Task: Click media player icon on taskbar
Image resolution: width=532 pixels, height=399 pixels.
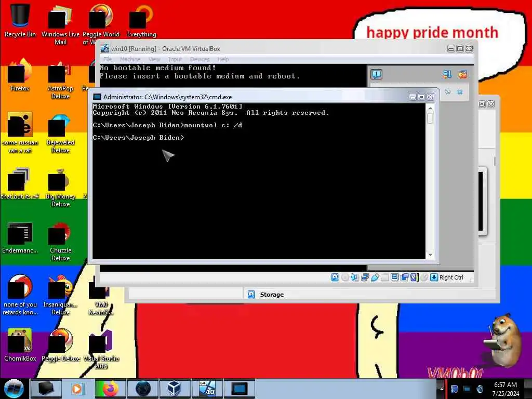Action: (x=78, y=389)
